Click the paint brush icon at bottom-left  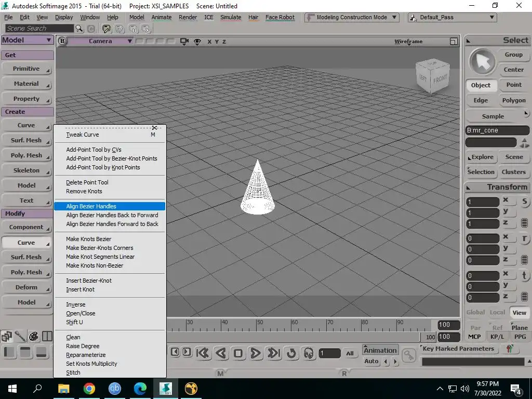coord(20,336)
